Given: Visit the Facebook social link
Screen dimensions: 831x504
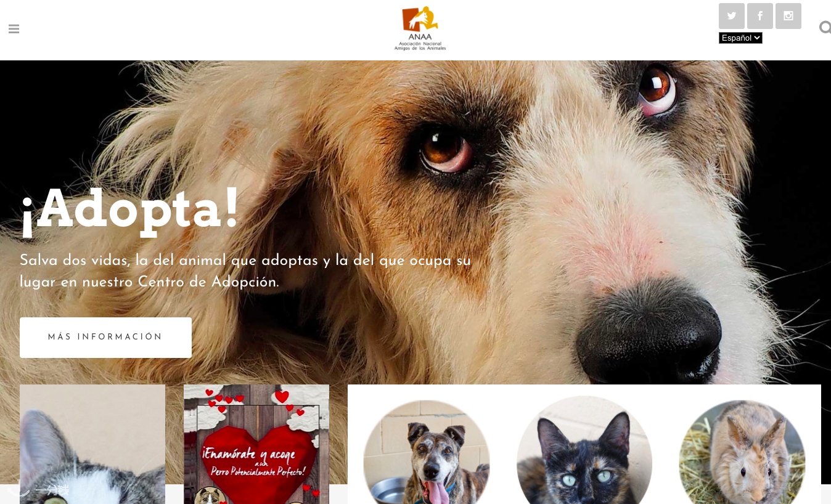Looking at the screenshot, I should [760, 16].
